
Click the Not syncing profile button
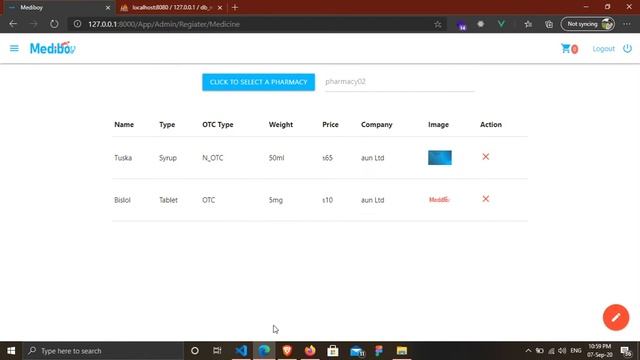(x=588, y=24)
